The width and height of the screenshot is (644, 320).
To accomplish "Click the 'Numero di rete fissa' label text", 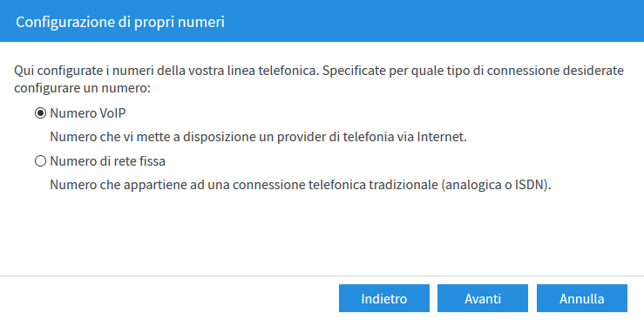I will [x=107, y=161].
